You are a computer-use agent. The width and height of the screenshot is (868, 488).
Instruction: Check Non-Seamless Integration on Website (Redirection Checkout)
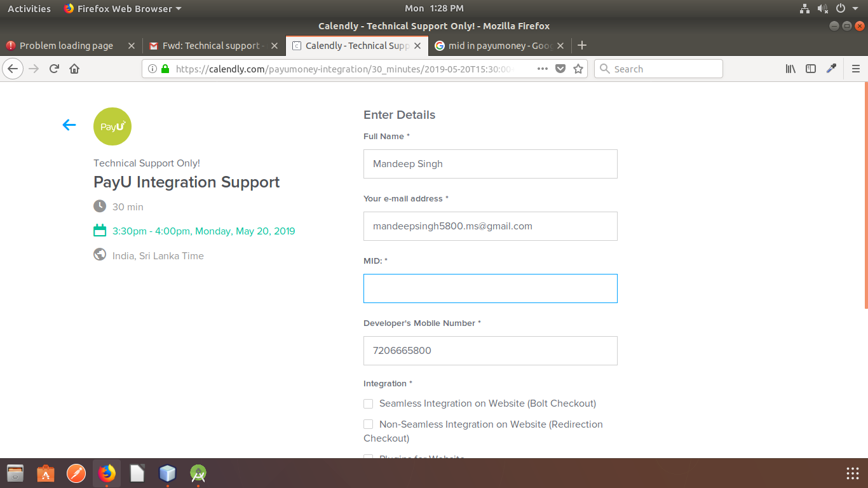pos(368,424)
